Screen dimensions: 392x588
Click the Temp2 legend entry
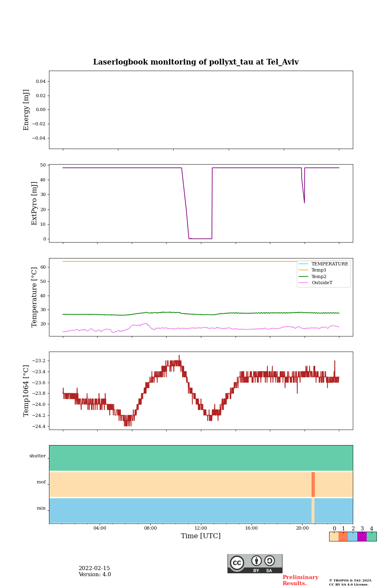(313, 276)
